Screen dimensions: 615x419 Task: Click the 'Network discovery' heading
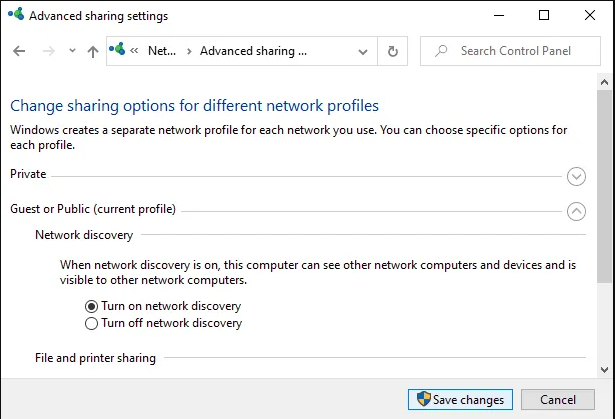(x=84, y=235)
